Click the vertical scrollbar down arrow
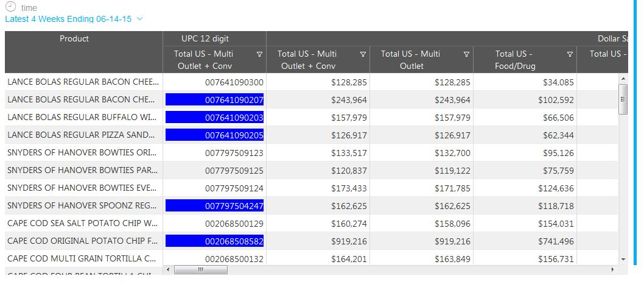This screenshot has width=644, height=284. pyautogui.click(x=623, y=260)
